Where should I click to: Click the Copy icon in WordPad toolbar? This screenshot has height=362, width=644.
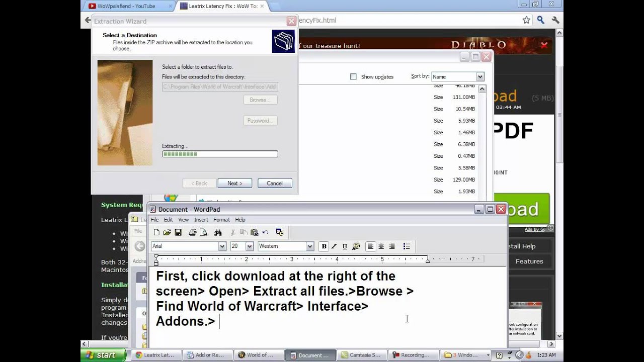(x=244, y=232)
